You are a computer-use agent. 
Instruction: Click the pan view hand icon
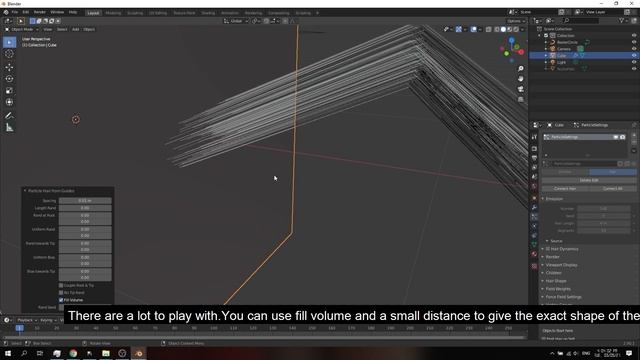coord(520,79)
